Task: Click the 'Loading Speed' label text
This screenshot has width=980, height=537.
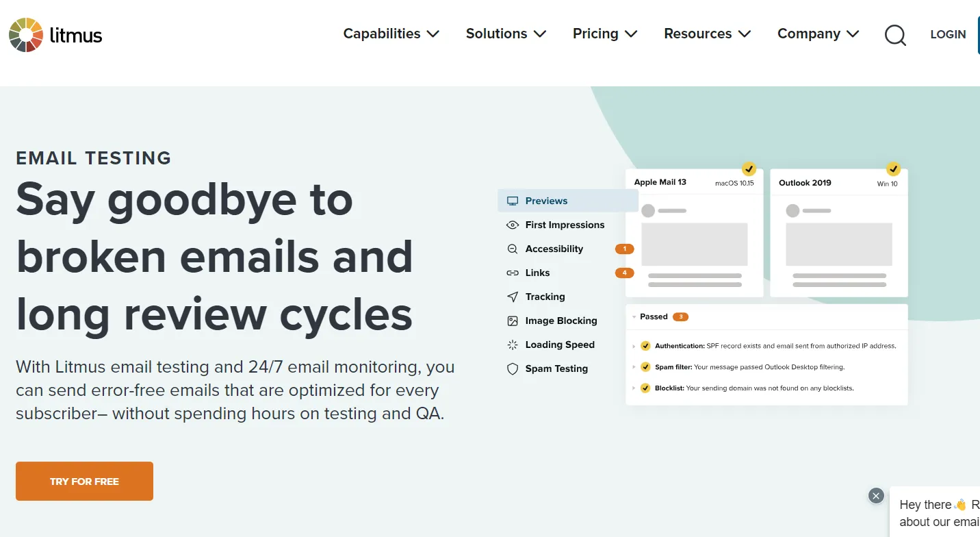Action: [x=560, y=345]
